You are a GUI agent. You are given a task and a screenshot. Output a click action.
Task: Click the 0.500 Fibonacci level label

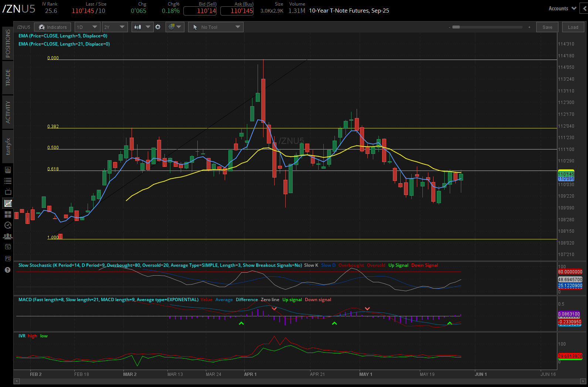coord(53,148)
